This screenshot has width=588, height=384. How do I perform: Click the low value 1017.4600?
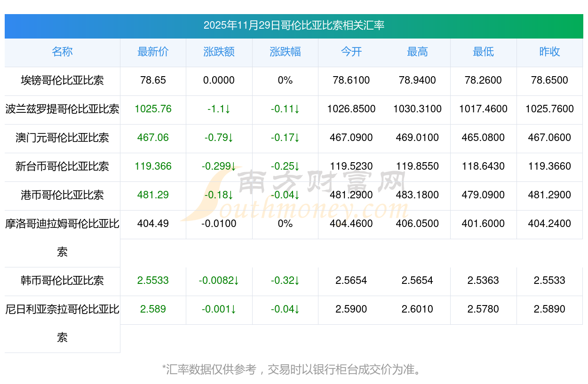tap(483, 109)
